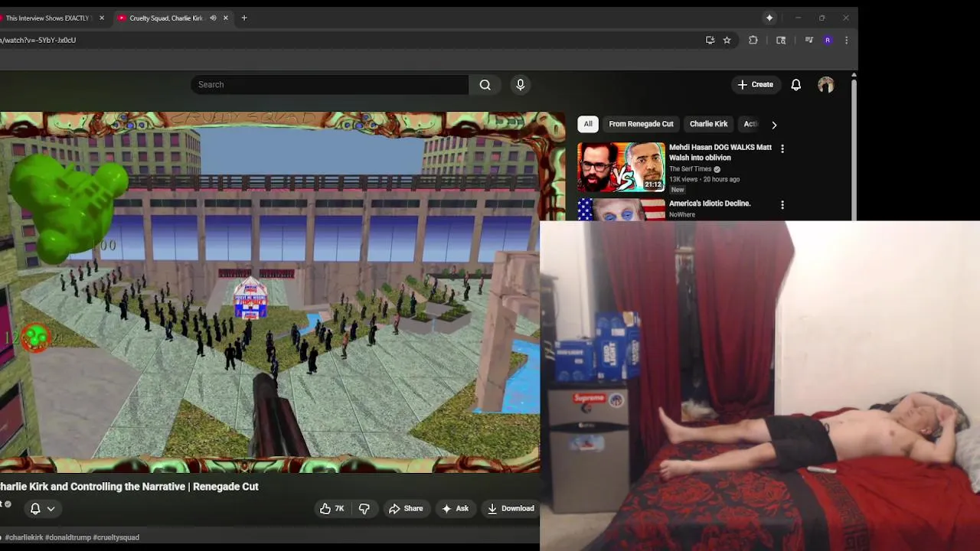The height and width of the screenshot is (551, 980).
Task: Open options for Mehdi Hasan video
Action: pyautogui.click(x=782, y=148)
